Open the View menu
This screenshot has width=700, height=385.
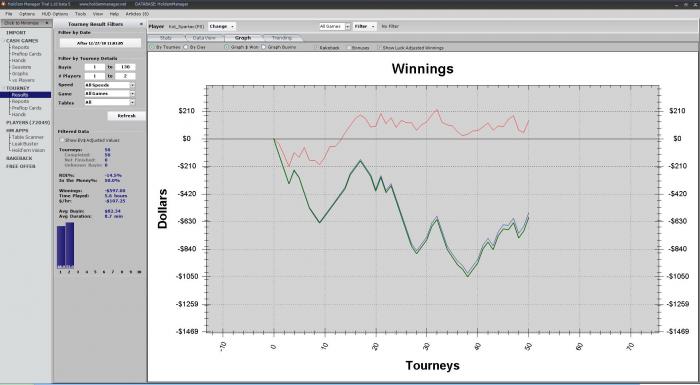(98, 14)
